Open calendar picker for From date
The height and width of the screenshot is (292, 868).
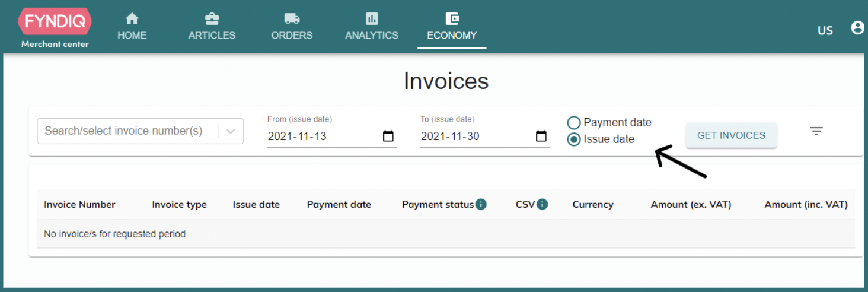(388, 136)
